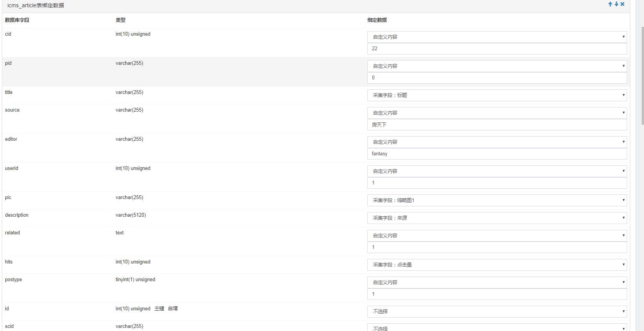Open the pic binding dropdown 缩略图1
This screenshot has height=331, width=644.
pos(497,200)
